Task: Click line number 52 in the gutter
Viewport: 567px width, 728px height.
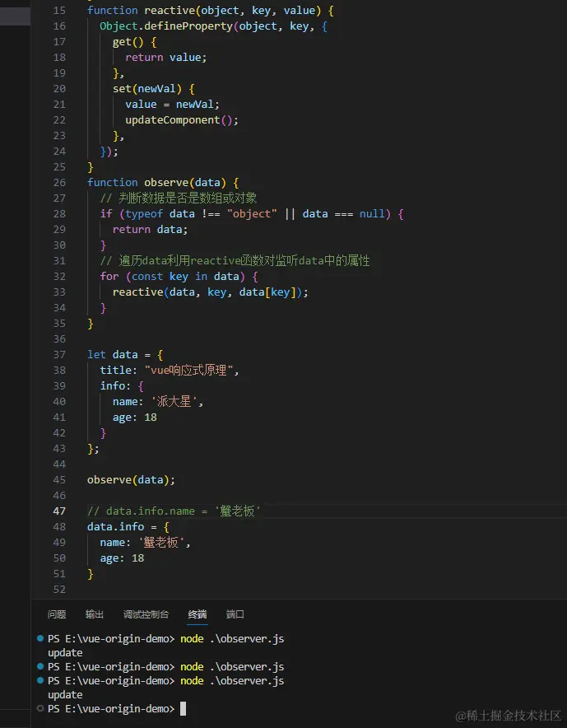Action: [x=59, y=589]
